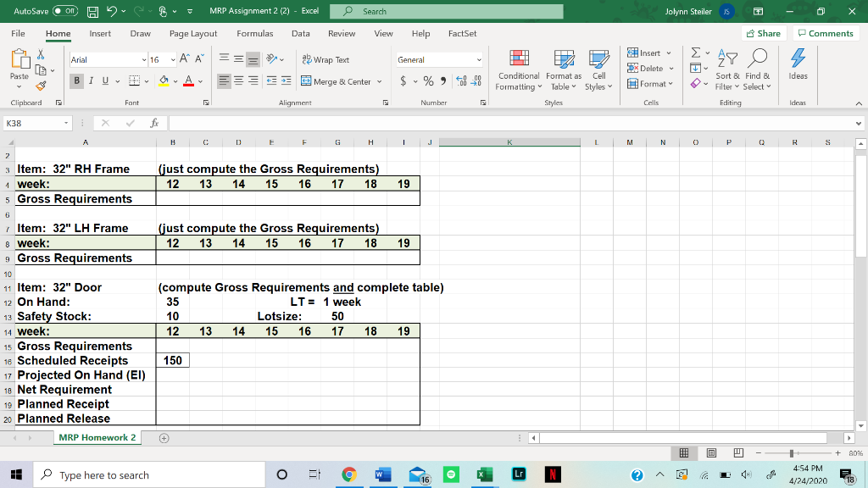Toggle AutoSave switch
868x488 pixels.
click(65, 11)
